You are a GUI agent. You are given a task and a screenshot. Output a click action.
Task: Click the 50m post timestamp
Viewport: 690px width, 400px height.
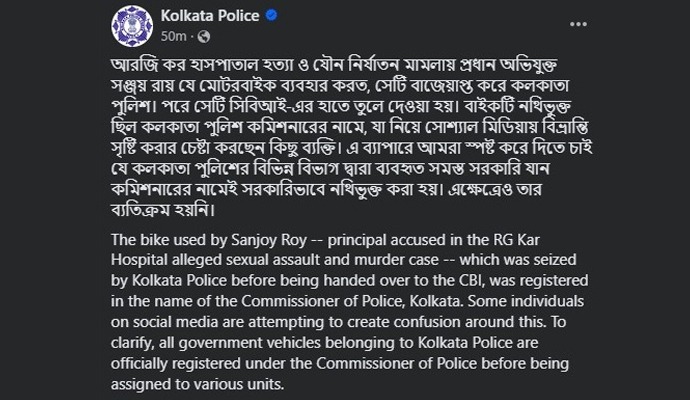(171, 37)
